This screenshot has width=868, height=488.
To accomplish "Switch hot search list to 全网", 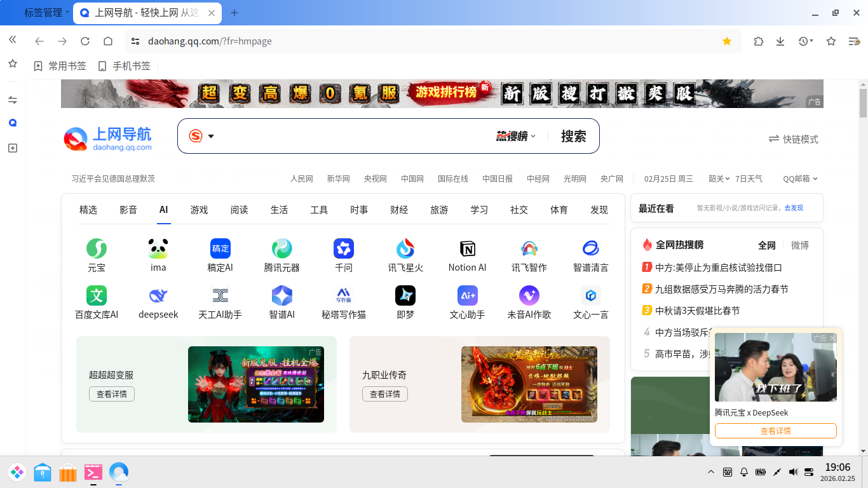I will (767, 245).
